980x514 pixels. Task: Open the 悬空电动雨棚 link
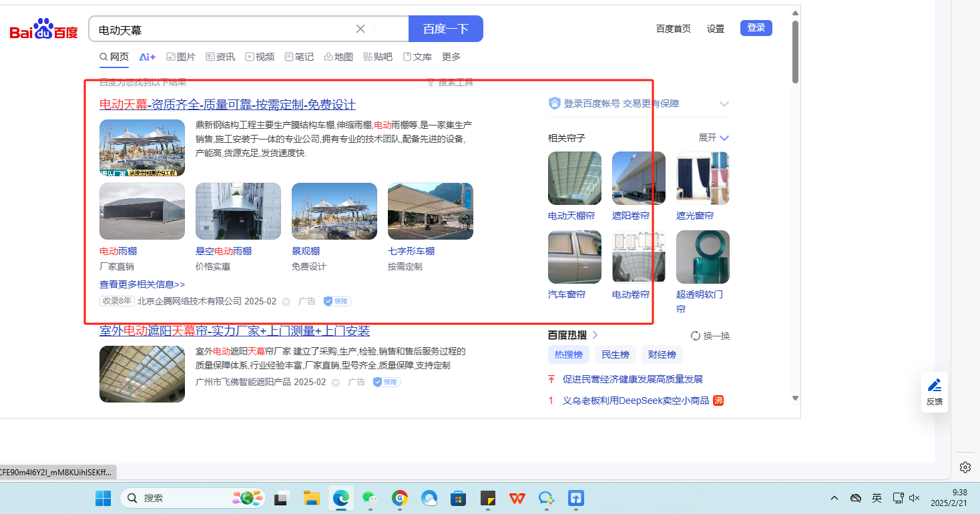[224, 251]
